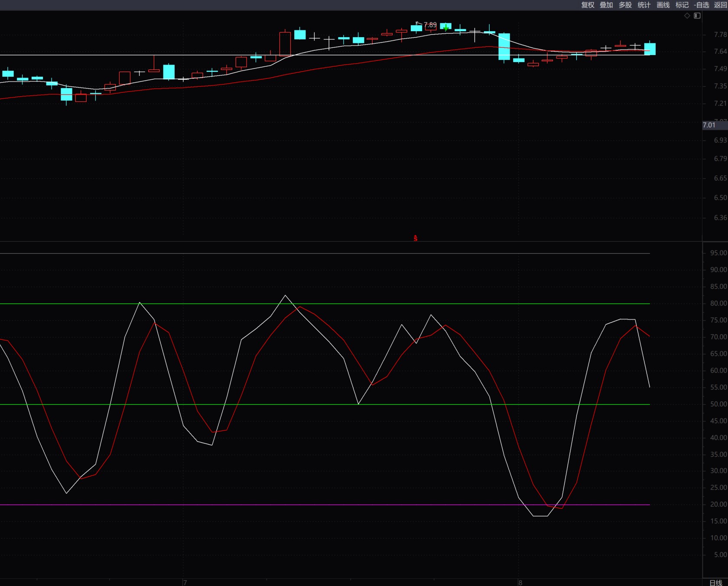This screenshot has width=728, height=586.
Task: Select the last cyan candlestick on the right
Action: 650,49
